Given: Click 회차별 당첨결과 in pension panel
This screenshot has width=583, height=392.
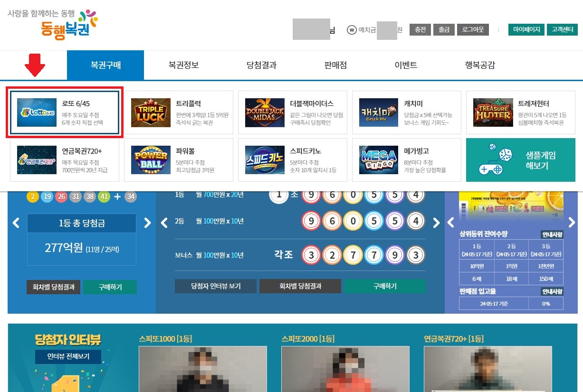Looking at the screenshot, I should (300, 286).
